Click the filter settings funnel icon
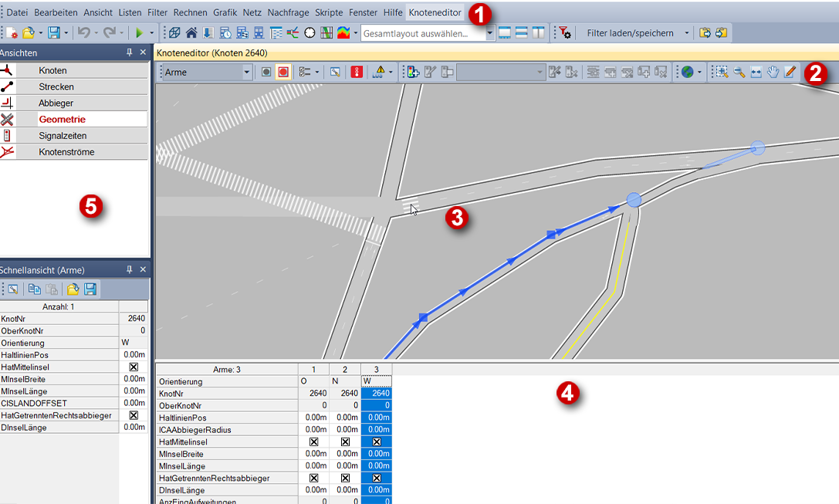 tap(565, 33)
